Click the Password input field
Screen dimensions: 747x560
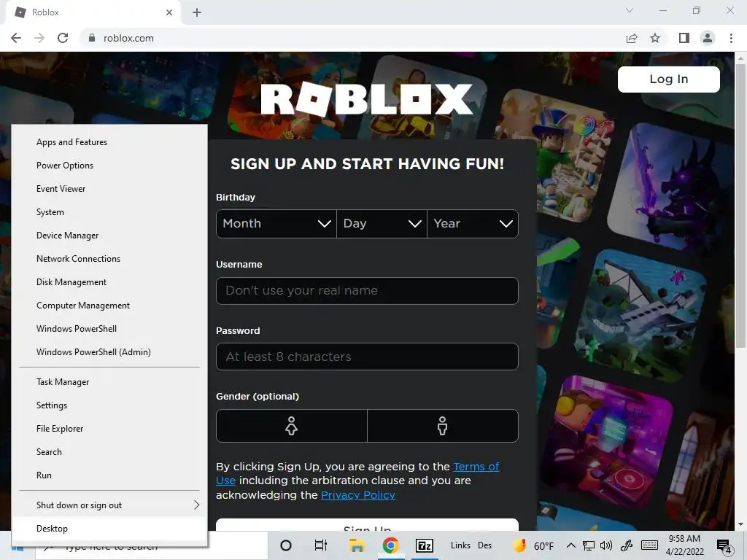point(367,357)
